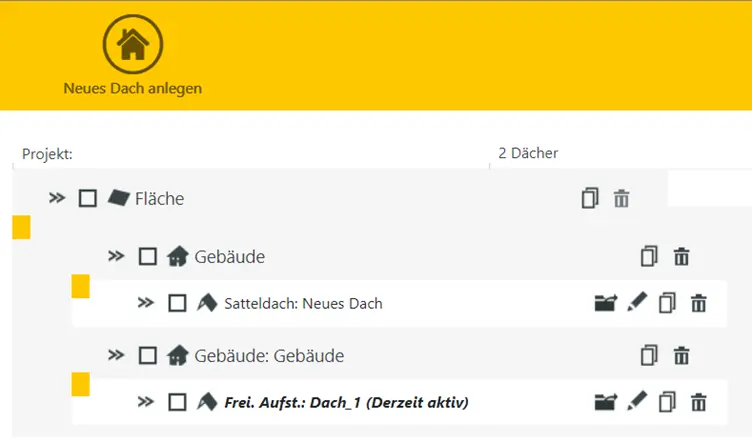Collapse the Gebäude: Gebäude node arrows
The width and height of the screenshot is (752, 442).
click(x=117, y=355)
